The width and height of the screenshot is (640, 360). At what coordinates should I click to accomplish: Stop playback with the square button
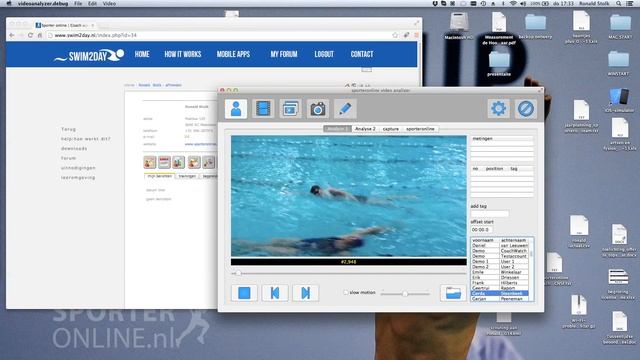click(x=244, y=293)
